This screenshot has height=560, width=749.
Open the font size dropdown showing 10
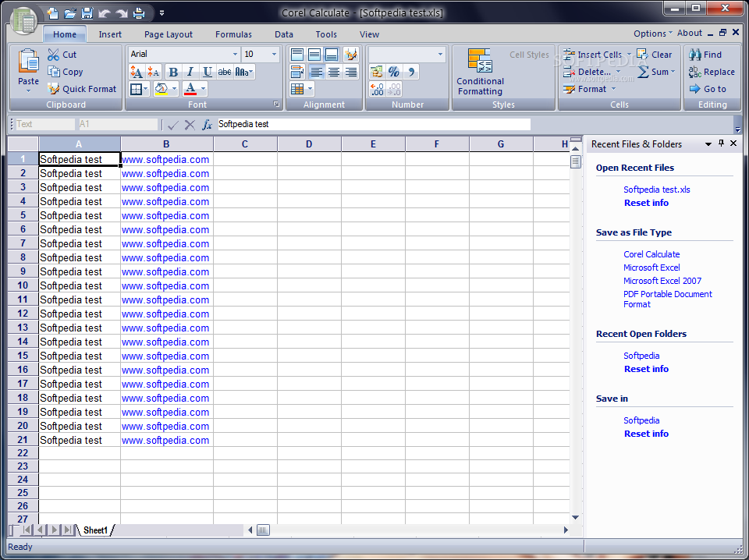coord(274,55)
